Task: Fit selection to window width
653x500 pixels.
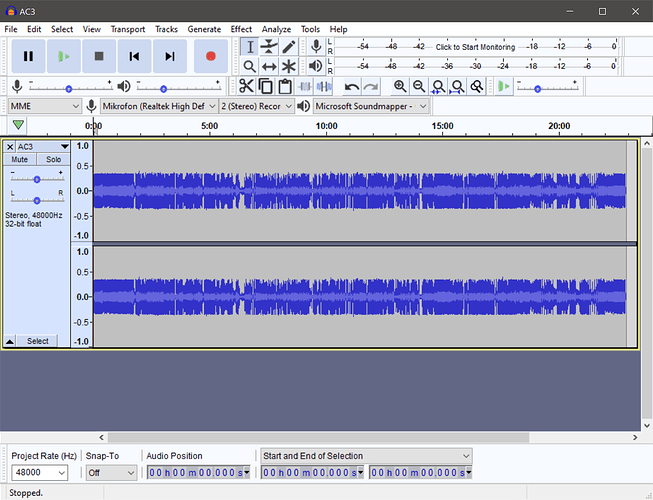Action: point(438,86)
